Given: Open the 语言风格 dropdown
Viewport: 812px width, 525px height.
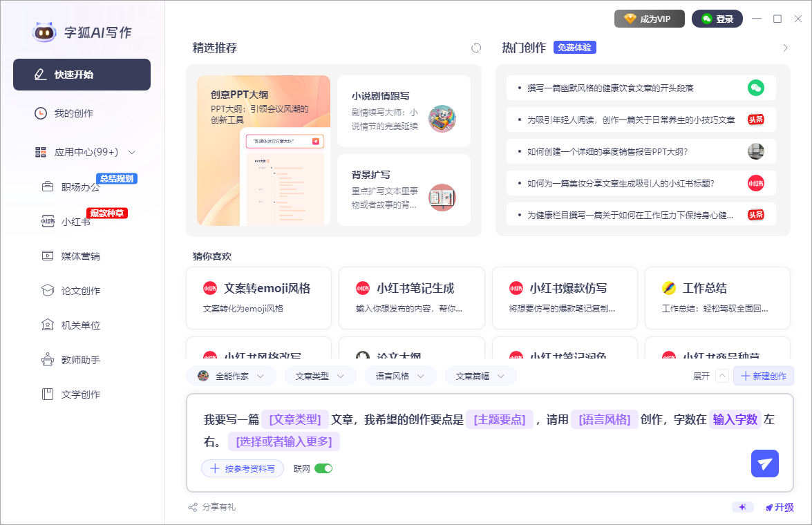Looking at the screenshot, I should (400, 376).
